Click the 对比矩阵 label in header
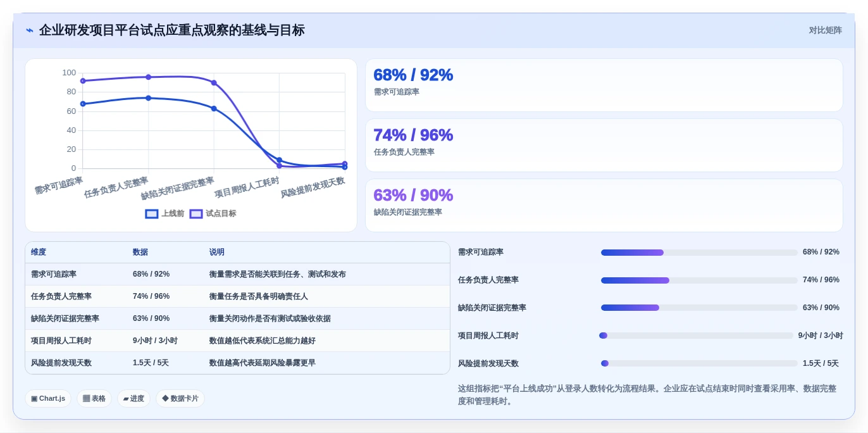868x433 pixels. click(826, 30)
